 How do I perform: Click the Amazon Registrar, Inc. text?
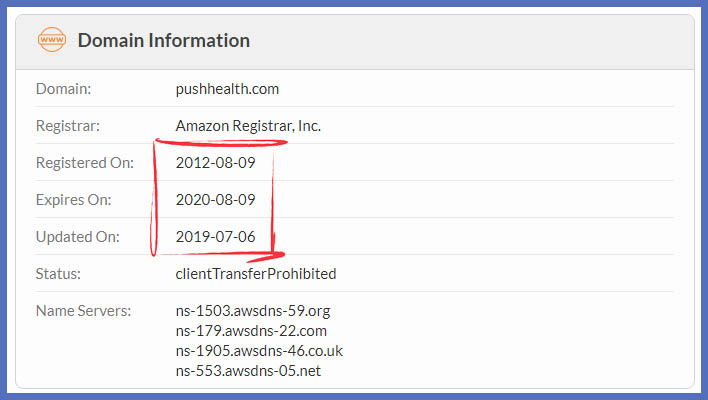pos(248,126)
